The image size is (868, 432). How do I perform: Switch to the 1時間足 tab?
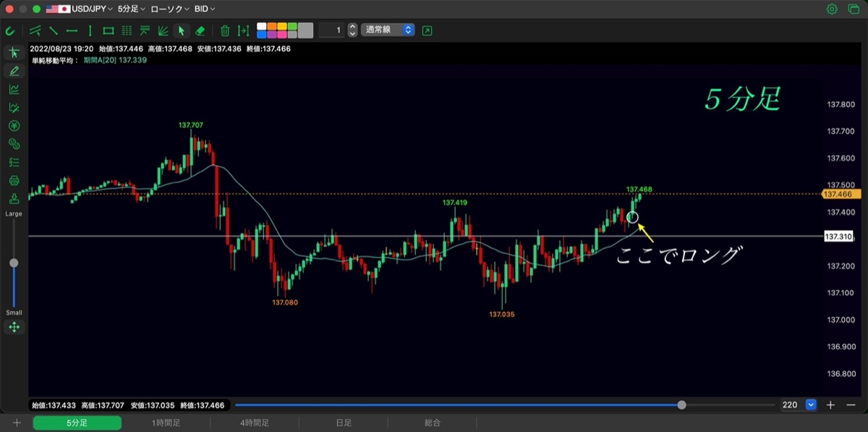click(166, 423)
